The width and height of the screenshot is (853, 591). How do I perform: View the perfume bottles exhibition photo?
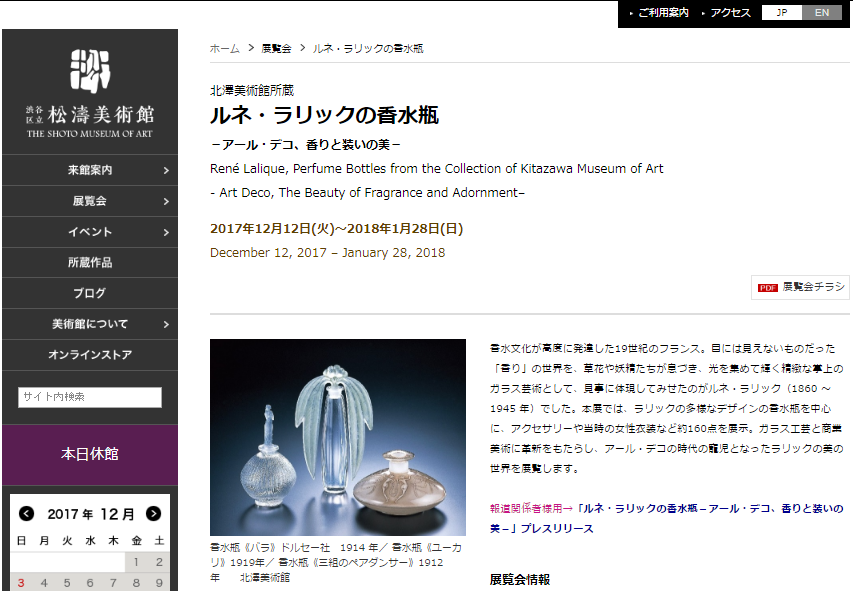pyautogui.click(x=338, y=438)
